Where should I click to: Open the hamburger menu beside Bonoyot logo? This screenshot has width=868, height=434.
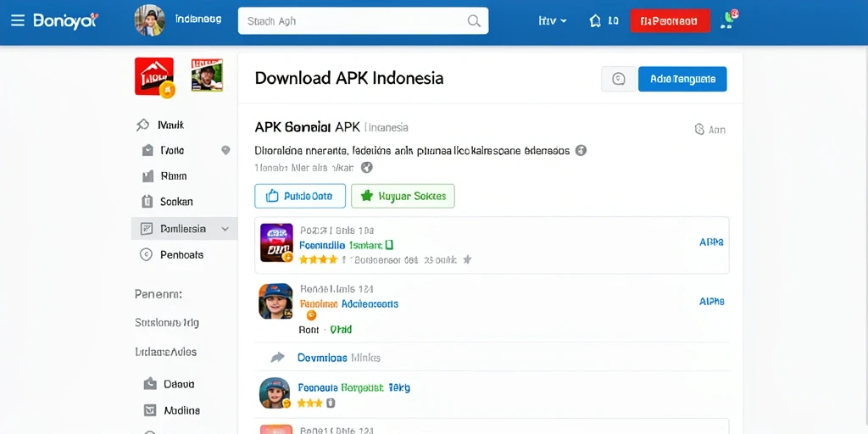(x=18, y=21)
